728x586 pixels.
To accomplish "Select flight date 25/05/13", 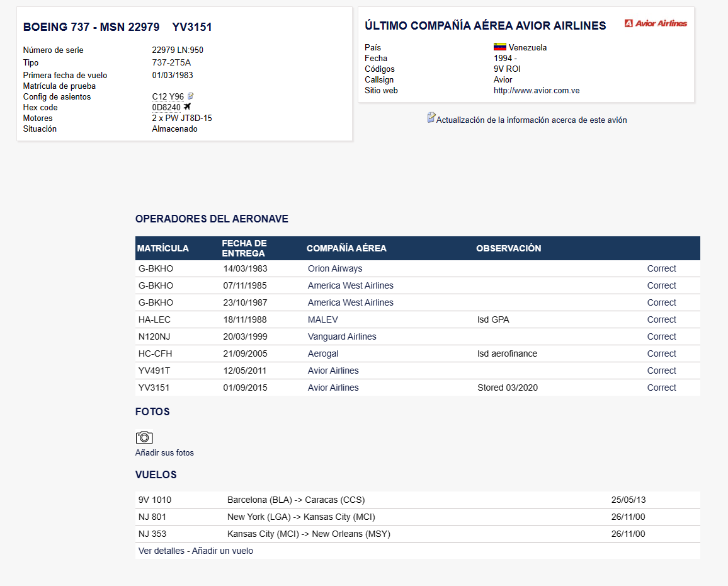I will point(628,500).
